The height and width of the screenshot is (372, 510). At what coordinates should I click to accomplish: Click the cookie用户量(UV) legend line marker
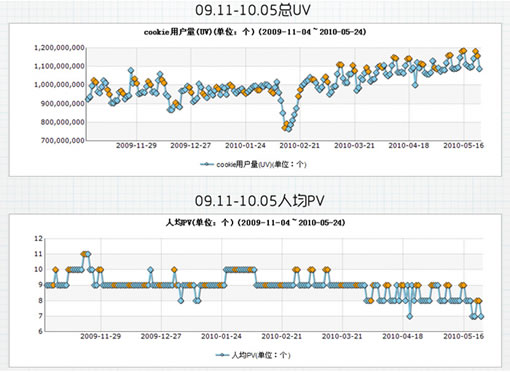207,164
